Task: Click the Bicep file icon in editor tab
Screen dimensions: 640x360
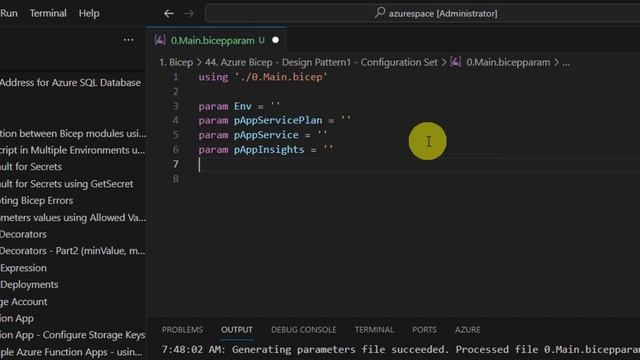Action: pyautogui.click(x=160, y=40)
